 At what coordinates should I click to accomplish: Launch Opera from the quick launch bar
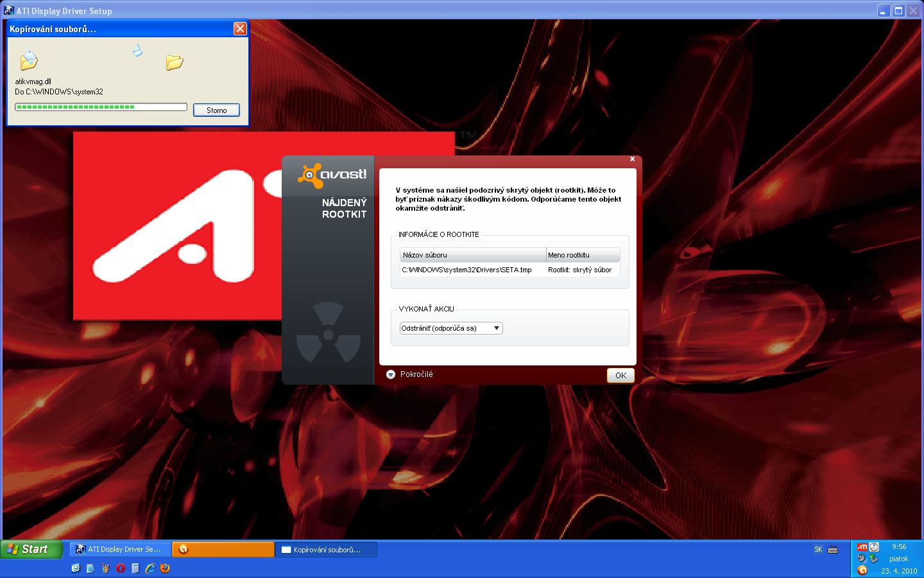coord(120,568)
